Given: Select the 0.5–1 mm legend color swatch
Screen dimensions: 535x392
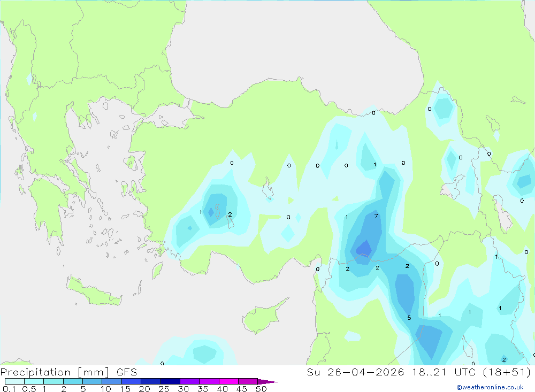Looking at the screenshot, I should click(x=34, y=381).
